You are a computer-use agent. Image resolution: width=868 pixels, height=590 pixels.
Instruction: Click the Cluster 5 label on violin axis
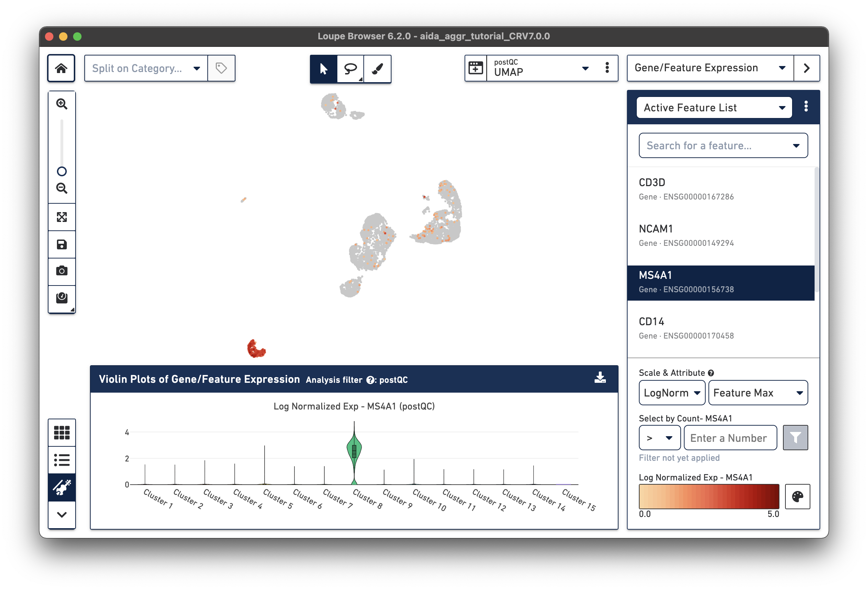pos(278,499)
